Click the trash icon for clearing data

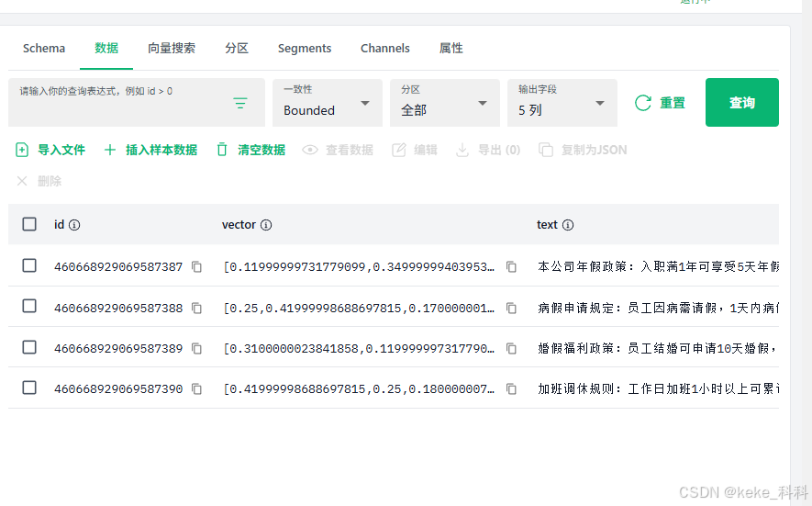[222, 150]
